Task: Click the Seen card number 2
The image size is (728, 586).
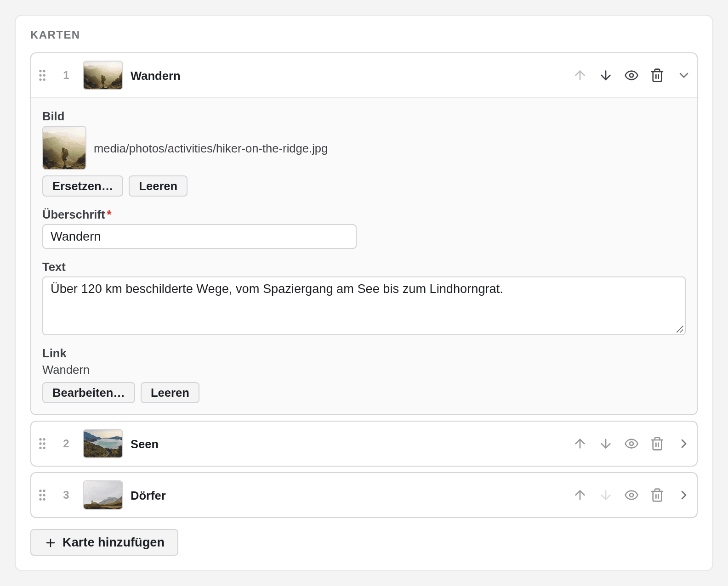Action: (66, 444)
